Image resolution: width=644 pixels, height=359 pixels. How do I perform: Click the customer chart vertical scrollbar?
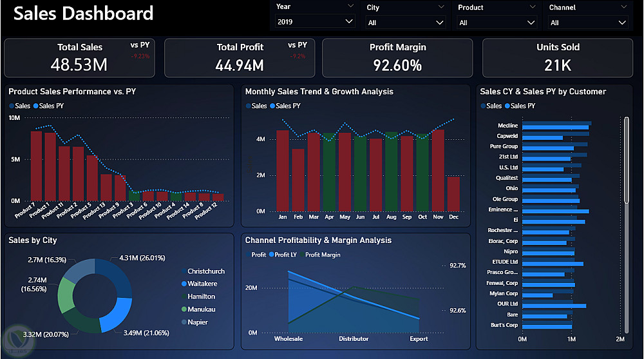(627, 225)
